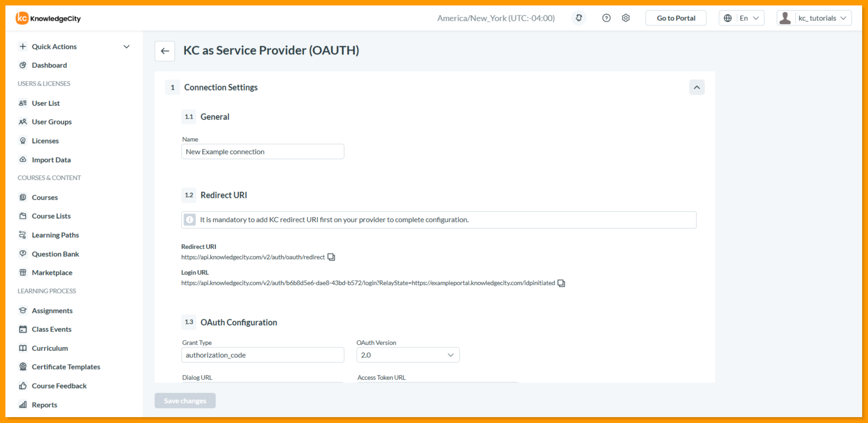Open Course Lists in the sidebar
868x423 pixels.
pyautogui.click(x=51, y=216)
